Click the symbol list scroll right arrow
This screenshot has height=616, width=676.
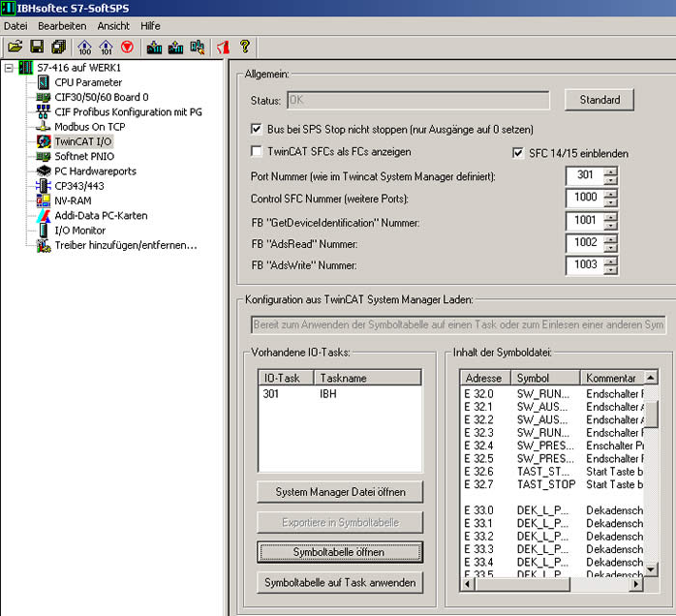636,585
